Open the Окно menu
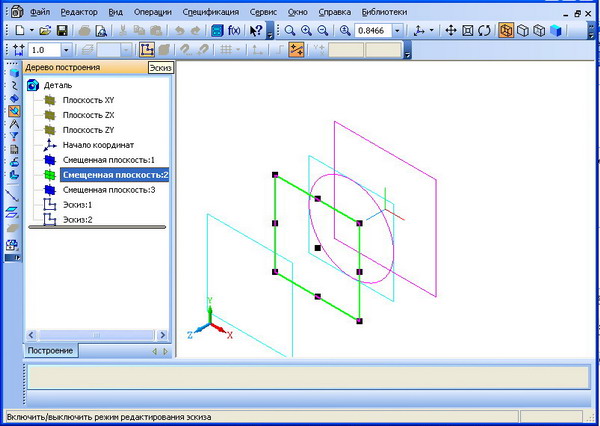The width and height of the screenshot is (600, 426). coord(297,12)
